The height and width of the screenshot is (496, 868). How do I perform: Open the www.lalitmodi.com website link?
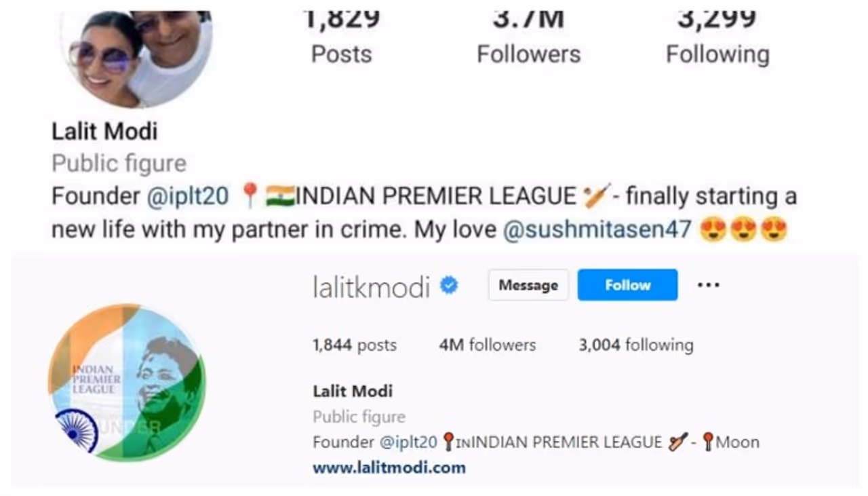click(x=389, y=467)
